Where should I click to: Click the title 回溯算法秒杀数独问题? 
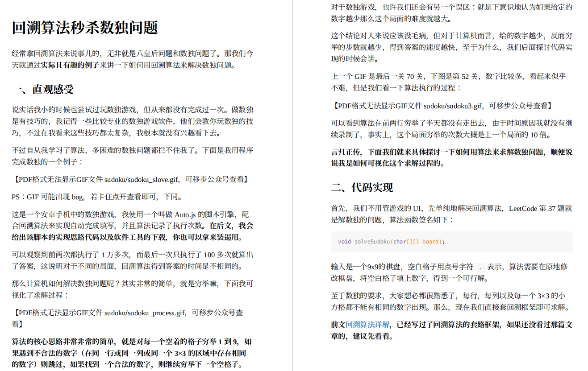click(x=85, y=28)
